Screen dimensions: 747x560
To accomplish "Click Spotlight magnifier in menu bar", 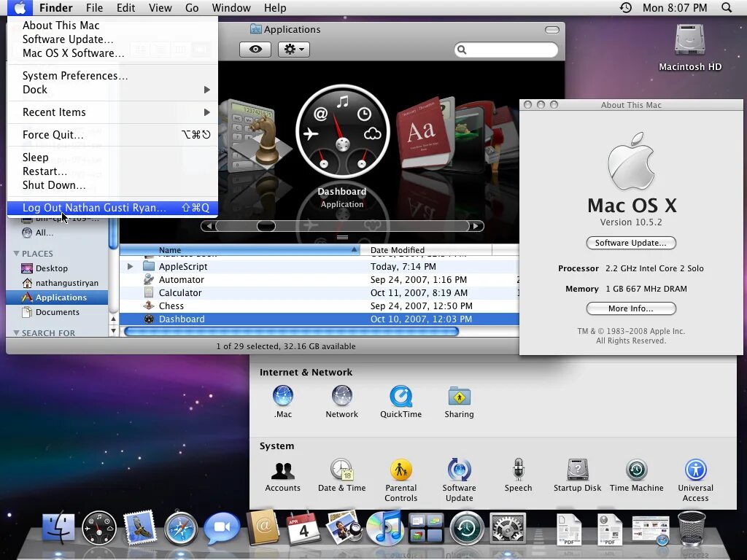I will click(726, 7).
